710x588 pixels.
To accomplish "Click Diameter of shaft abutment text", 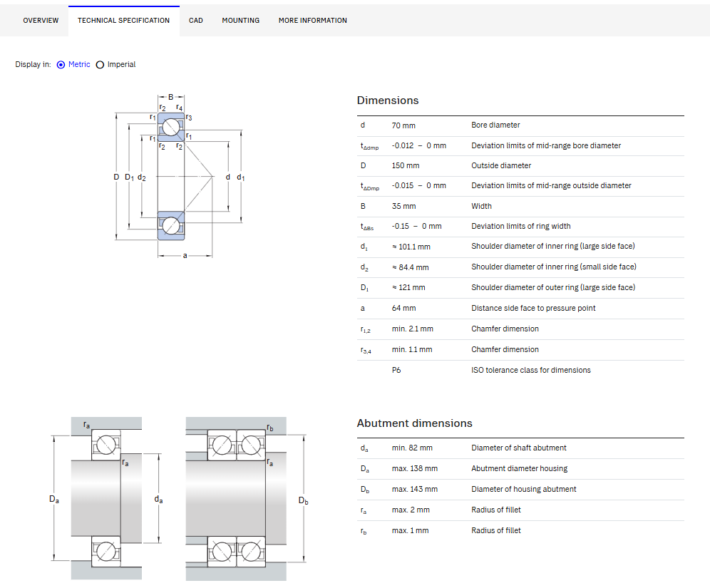I will point(518,448).
